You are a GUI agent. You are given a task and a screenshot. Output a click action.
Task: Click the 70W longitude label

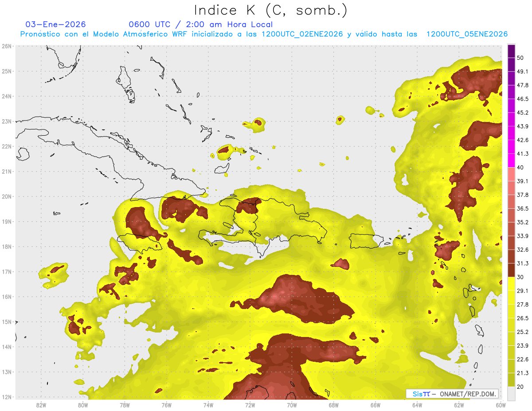[292, 405]
